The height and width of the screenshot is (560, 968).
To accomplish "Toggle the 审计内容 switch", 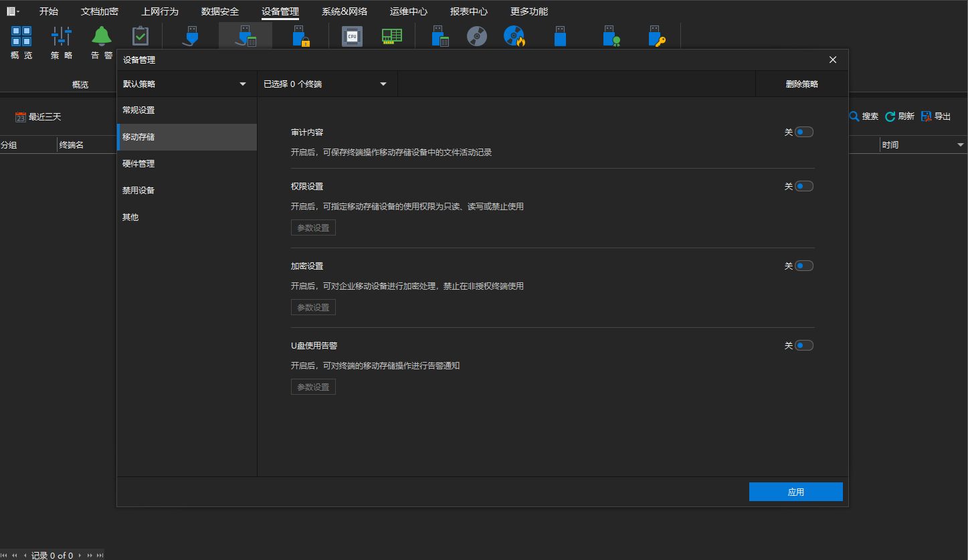I will (x=804, y=132).
